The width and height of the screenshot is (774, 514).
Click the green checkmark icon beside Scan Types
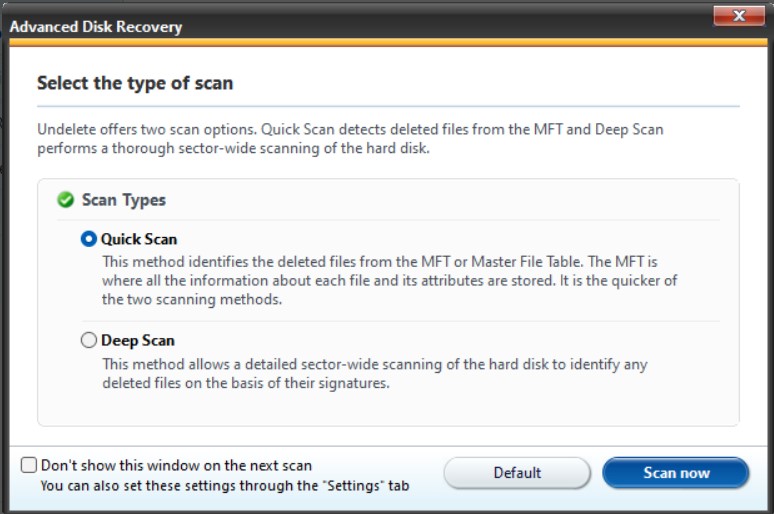66,200
